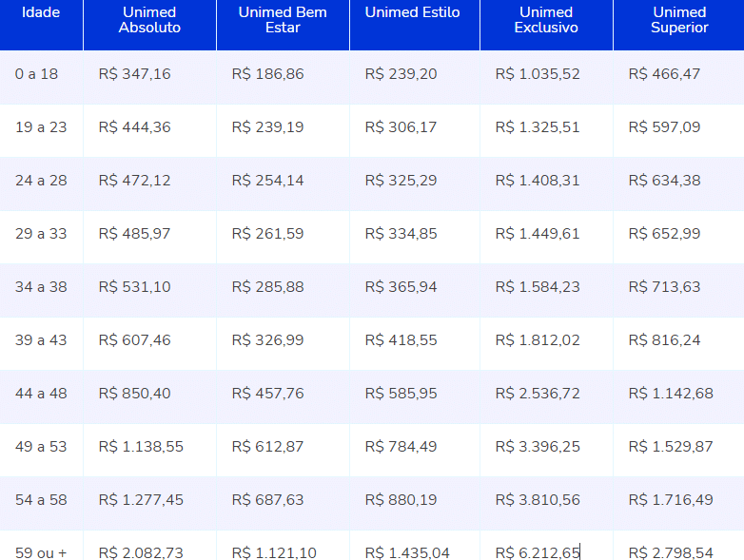This screenshot has width=744, height=560.
Task: Click the age range 54 a 58
Action: [41, 500]
